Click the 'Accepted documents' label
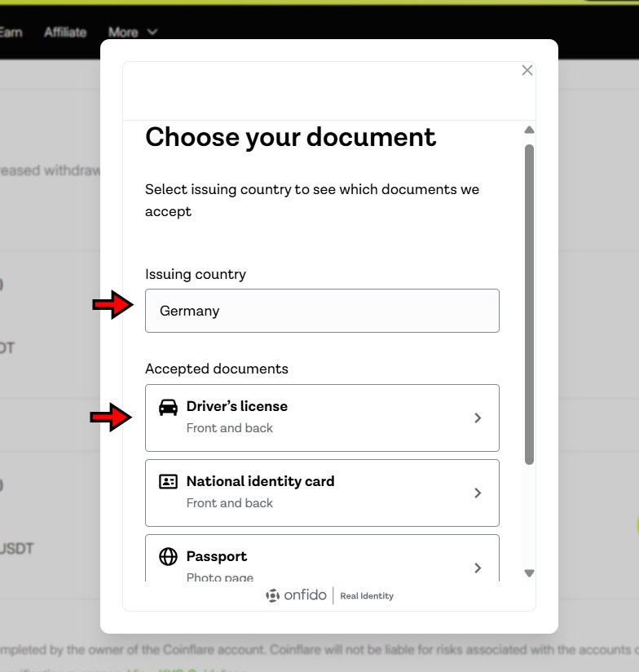Image resolution: width=639 pixels, height=672 pixels. point(217,369)
